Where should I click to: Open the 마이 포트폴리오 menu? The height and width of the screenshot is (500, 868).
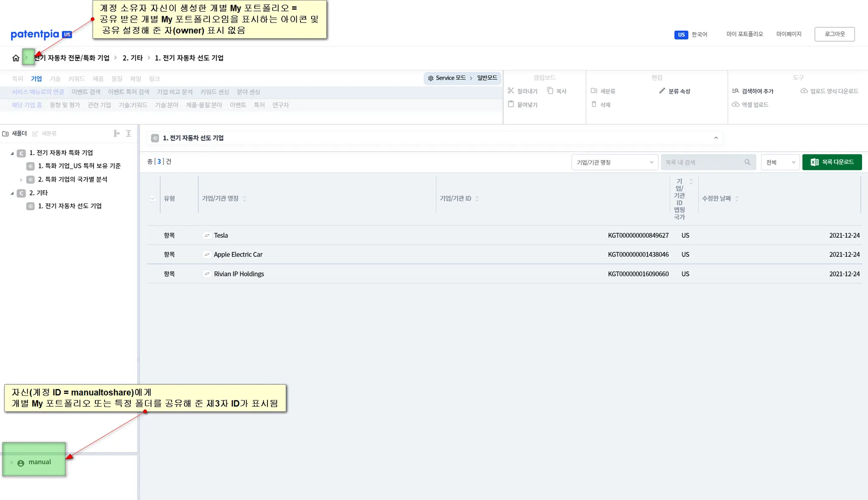(744, 34)
